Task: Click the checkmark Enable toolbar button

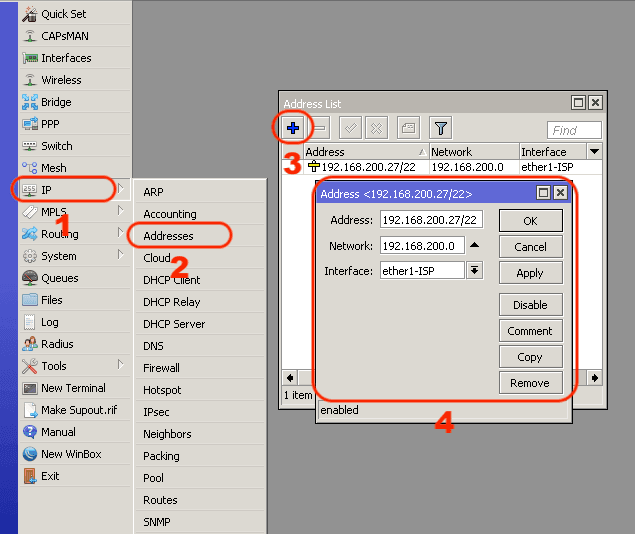Action: coord(350,128)
